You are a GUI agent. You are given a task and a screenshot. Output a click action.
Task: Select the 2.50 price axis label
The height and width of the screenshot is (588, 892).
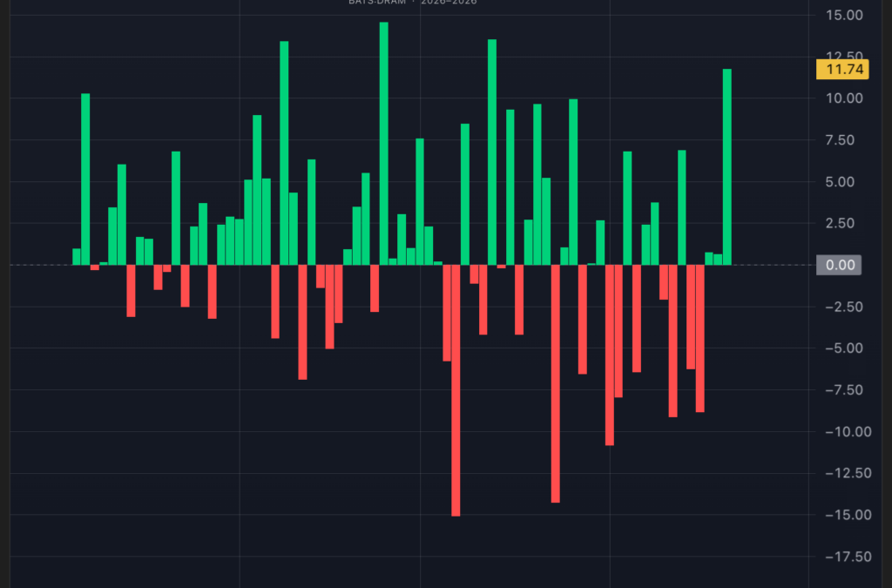point(840,223)
